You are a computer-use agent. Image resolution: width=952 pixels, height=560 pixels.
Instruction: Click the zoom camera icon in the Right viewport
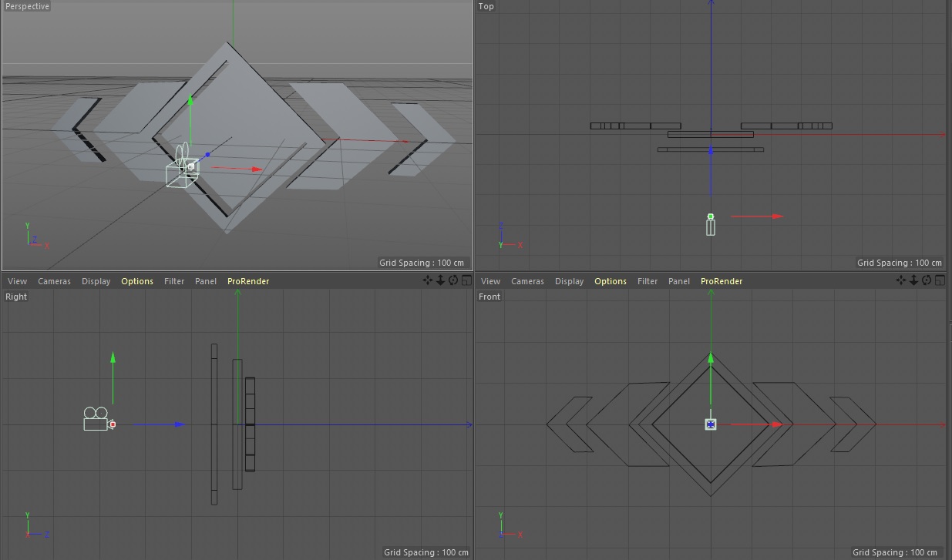pos(439,281)
